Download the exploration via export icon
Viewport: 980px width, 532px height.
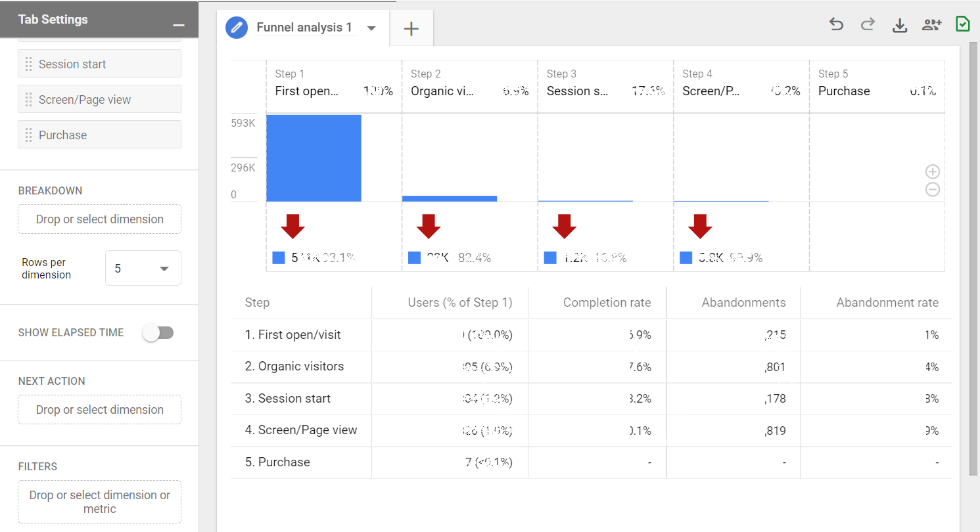click(x=899, y=26)
